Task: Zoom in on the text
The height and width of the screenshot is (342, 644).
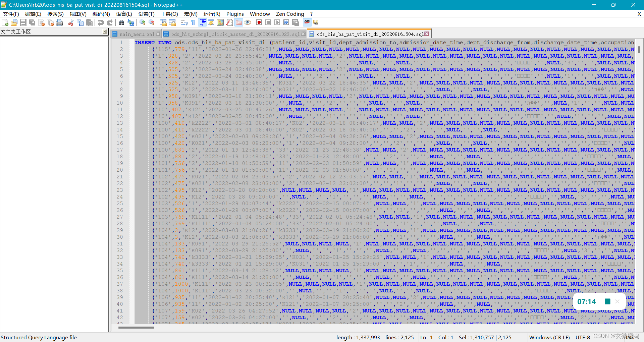Action: [x=142, y=22]
